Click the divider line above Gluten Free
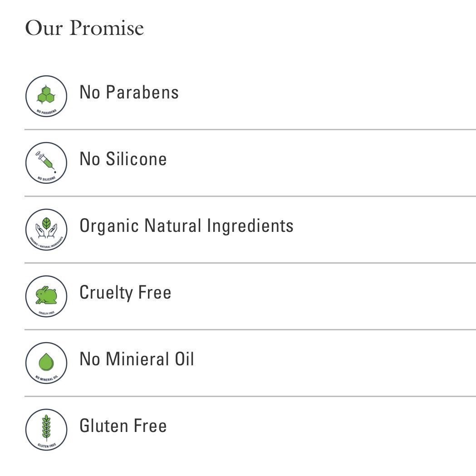 click(250, 397)
